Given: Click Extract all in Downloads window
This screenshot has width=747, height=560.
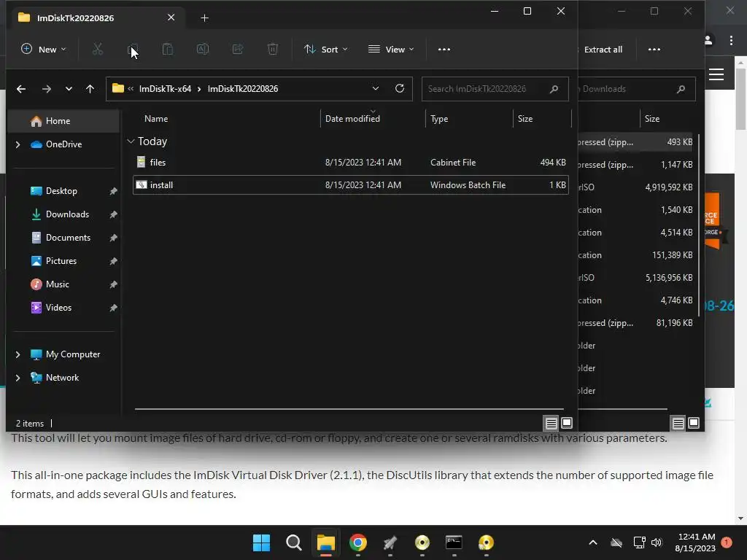Looking at the screenshot, I should point(602,50).
